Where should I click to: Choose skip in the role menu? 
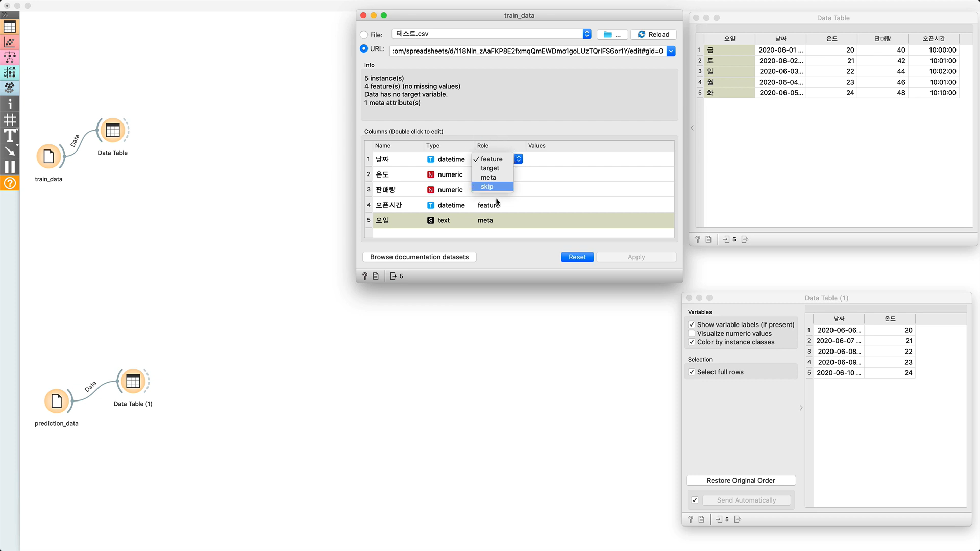487,186
